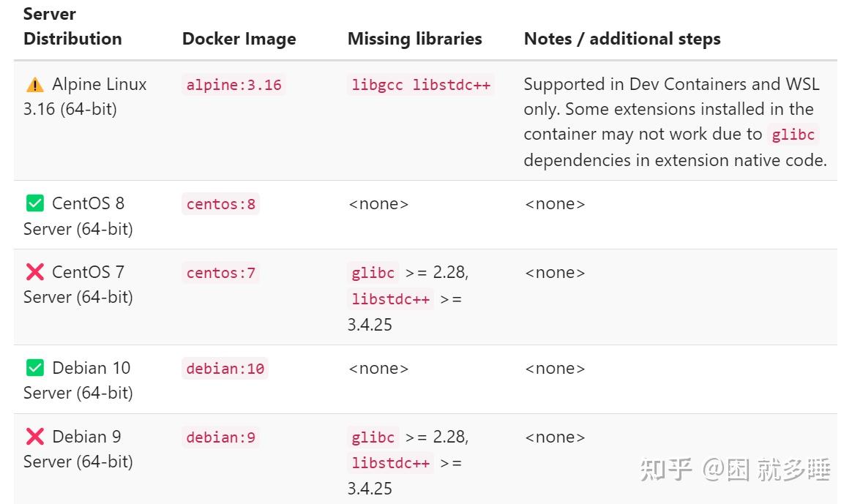Click the centos:8 docker image code
The width and height of the screenshot is (852, 504).
tap(220, 204)
